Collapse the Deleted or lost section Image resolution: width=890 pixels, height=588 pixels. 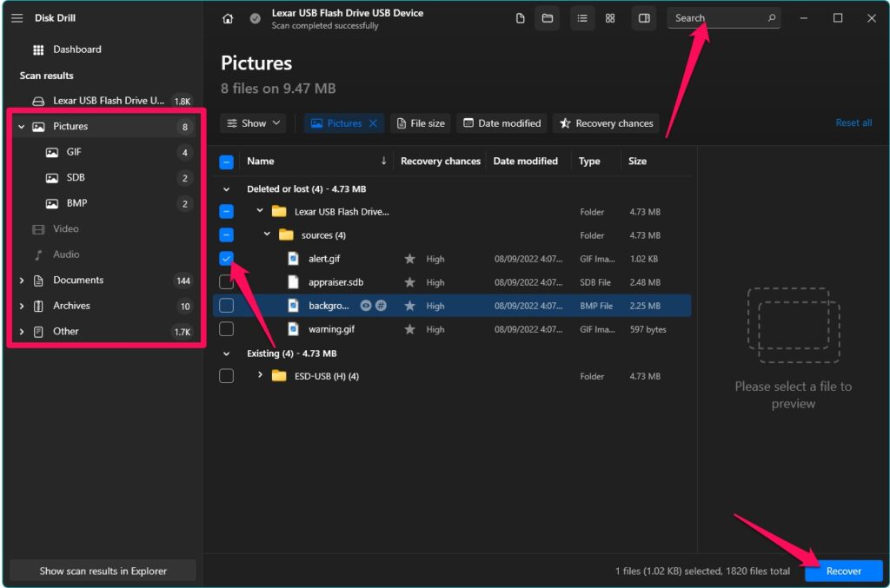pos(227,188)
